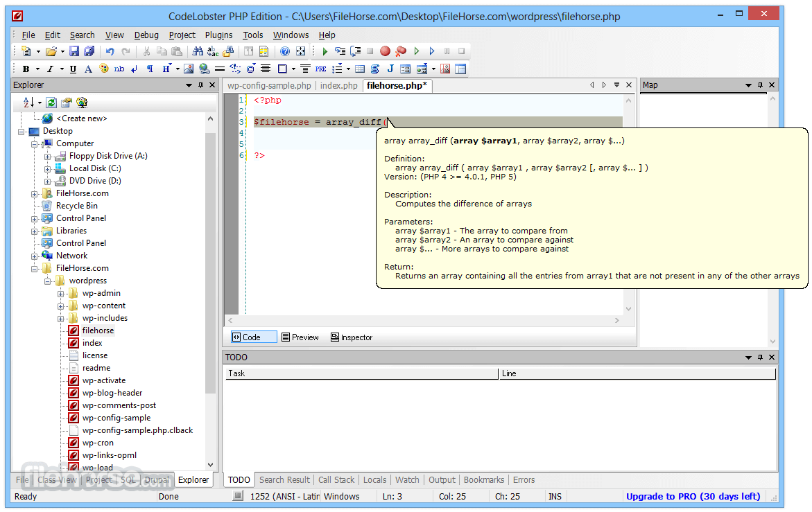Switch to the Inspector view

[x=352, y=337]
